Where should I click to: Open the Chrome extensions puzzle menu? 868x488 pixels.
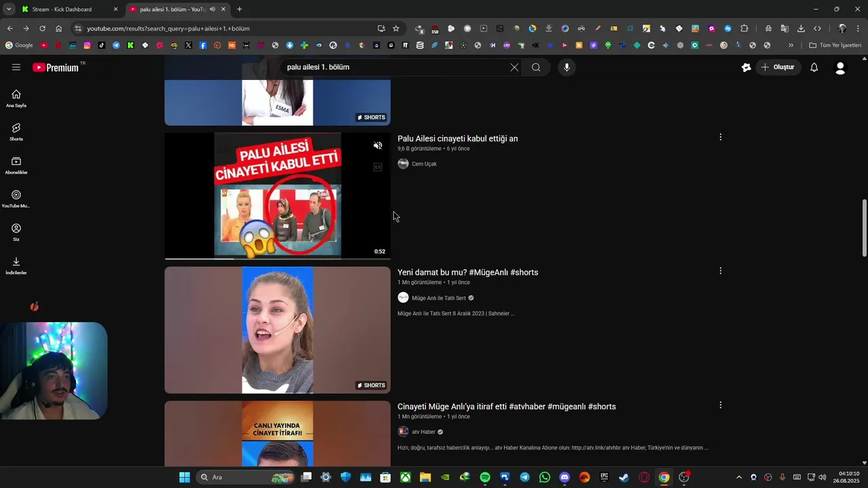point(744,28)
